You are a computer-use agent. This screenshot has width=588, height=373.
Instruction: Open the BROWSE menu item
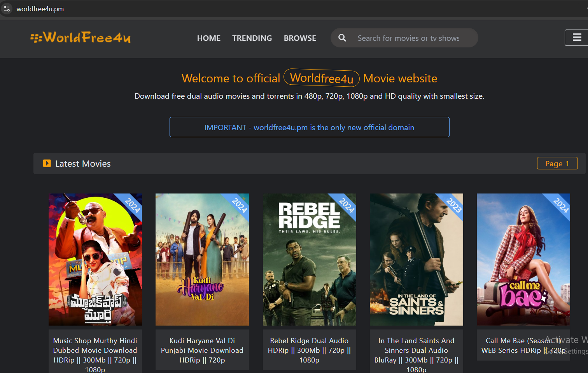[x=300, y=38]
